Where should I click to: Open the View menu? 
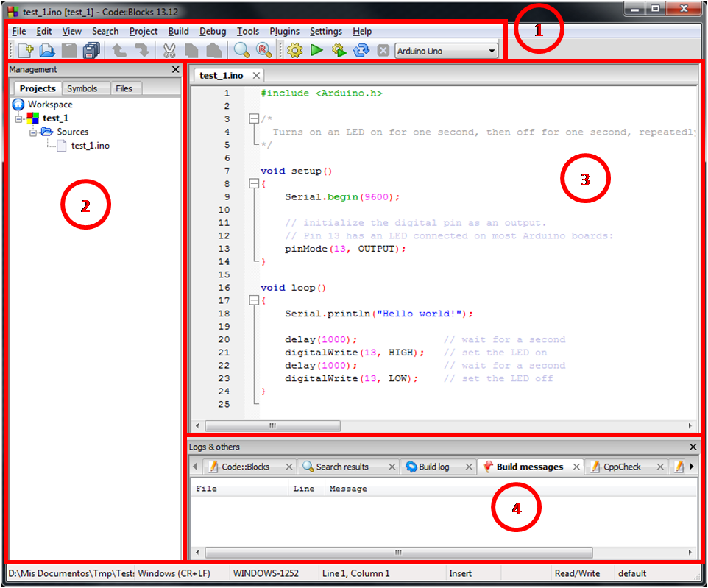72,31
